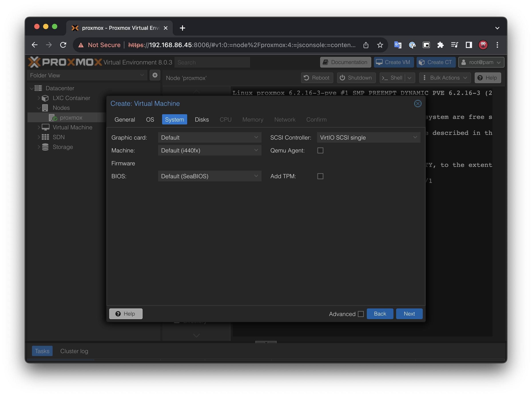The image size is (532, 396).
Task: Click the Next button
Action: point(409,314)
